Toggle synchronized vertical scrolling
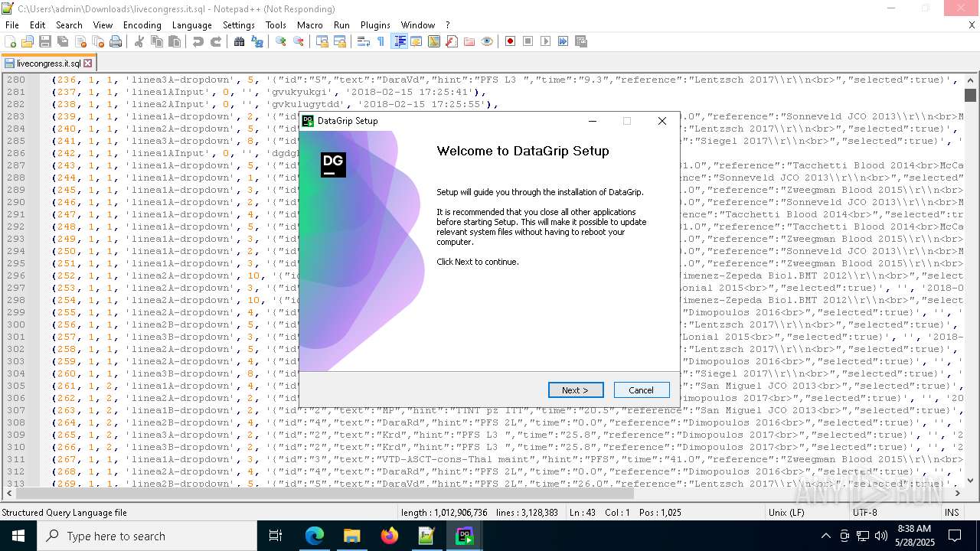The height and width of the screenshot is (551, 980). tap(322, 41)
